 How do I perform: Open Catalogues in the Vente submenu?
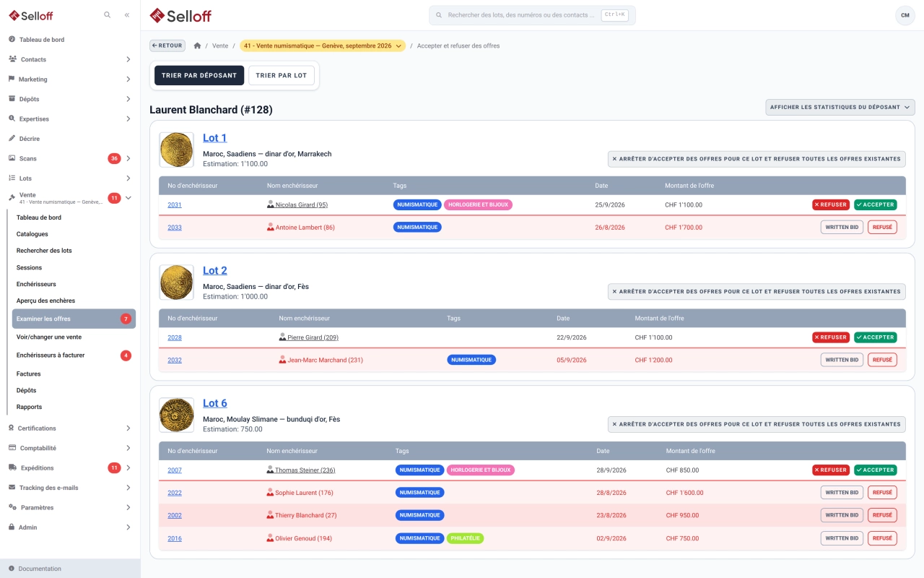(x=32, y=234)
